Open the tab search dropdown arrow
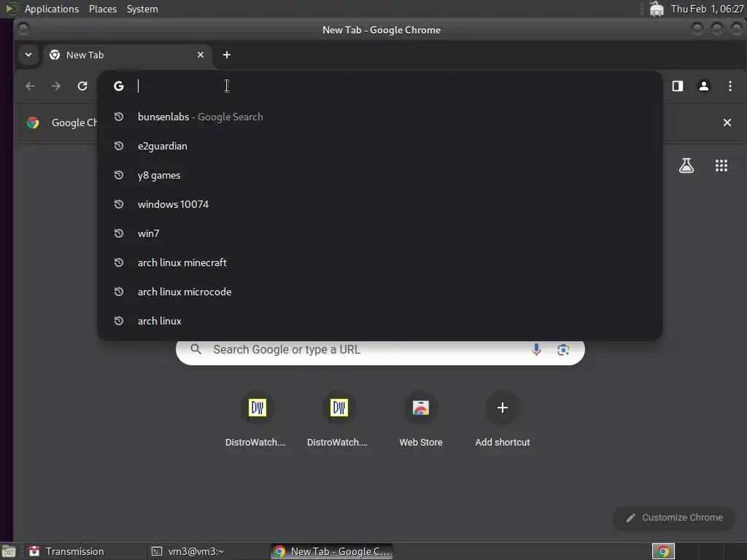The width and height of the screenshot is (747, 560). click(28, 55)
